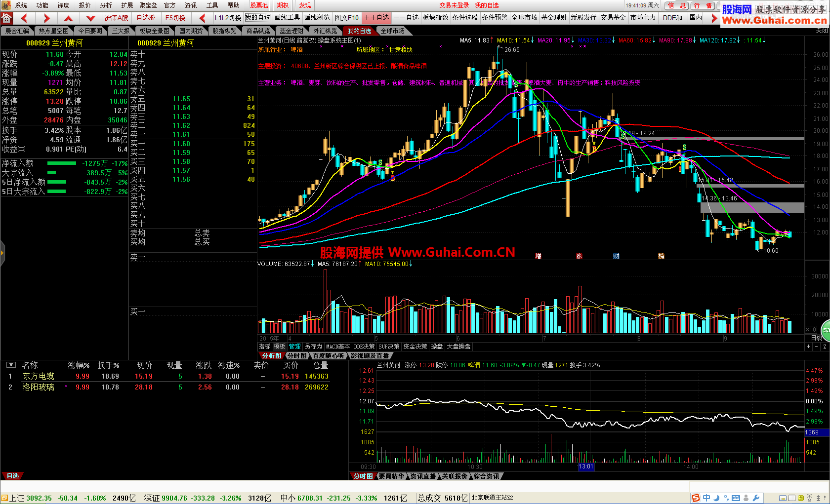Viewport: 830px width, 504px height.
Task: Click the ＋＋自选 add-to-watchlist button
Action: coord(376,18)
